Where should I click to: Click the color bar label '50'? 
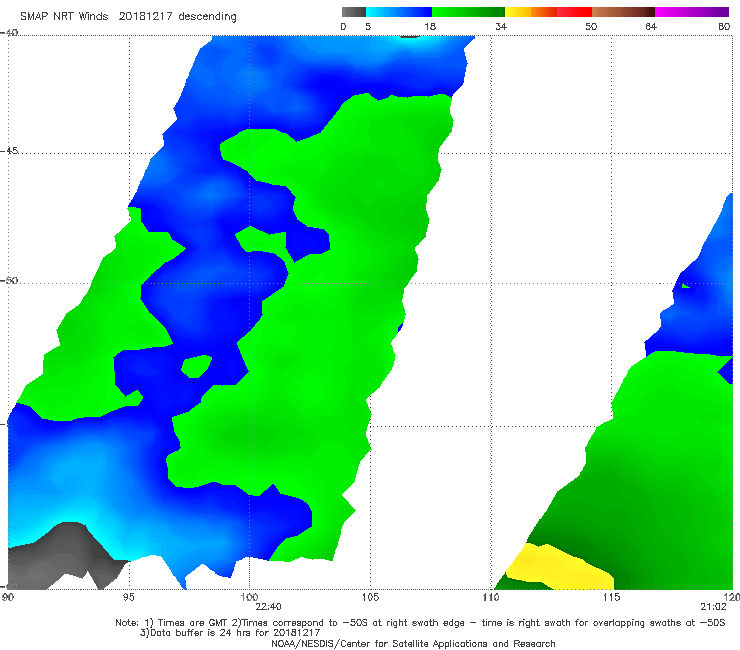point(591,27)
